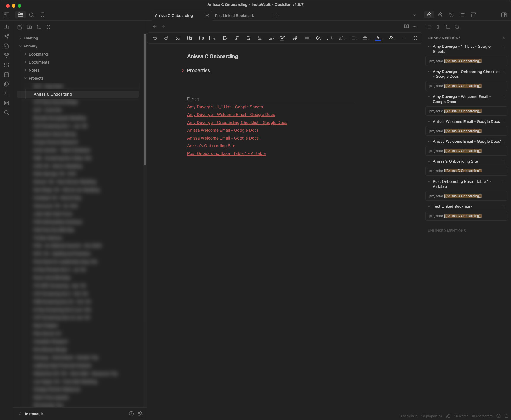Open a new tab
Image resolution: width=511 pixels, height=420 pixels.
[277, 15]
